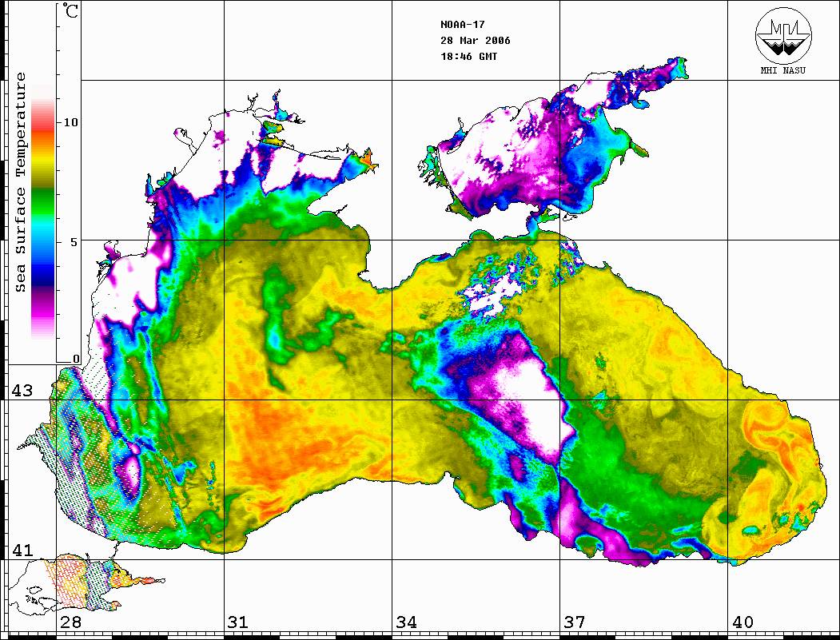Click the '5' tick on temperature scale

point(74,241)
